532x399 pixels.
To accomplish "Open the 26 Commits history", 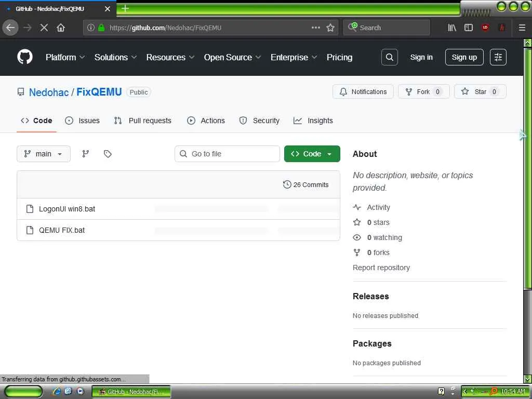I will tap(305, 184).
